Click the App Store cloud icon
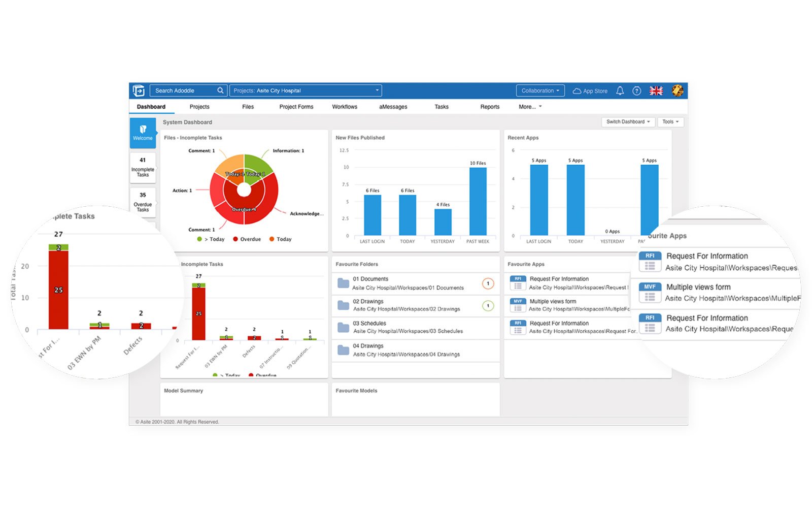This screenshot has width=812, height=508. 577,91
